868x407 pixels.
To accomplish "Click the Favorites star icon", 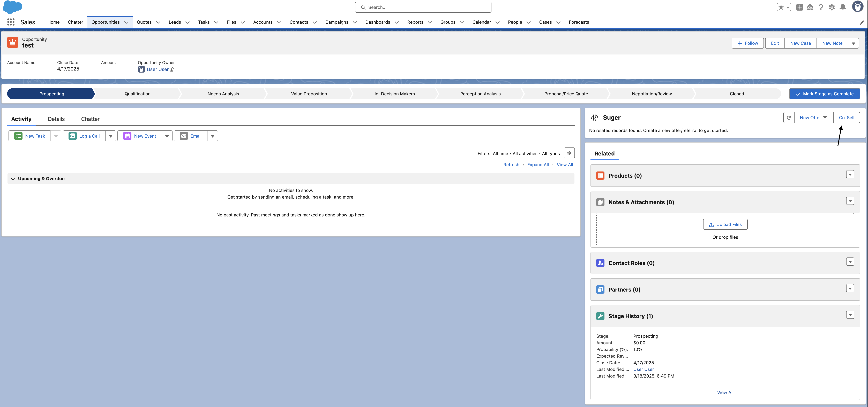I will (781, 7).
